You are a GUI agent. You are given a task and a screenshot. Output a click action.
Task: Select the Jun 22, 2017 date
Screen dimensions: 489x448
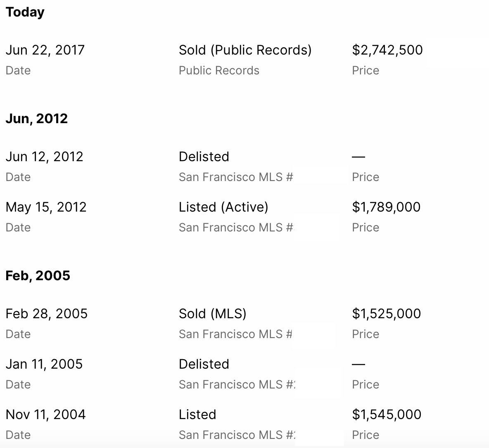tap(45, 50)
